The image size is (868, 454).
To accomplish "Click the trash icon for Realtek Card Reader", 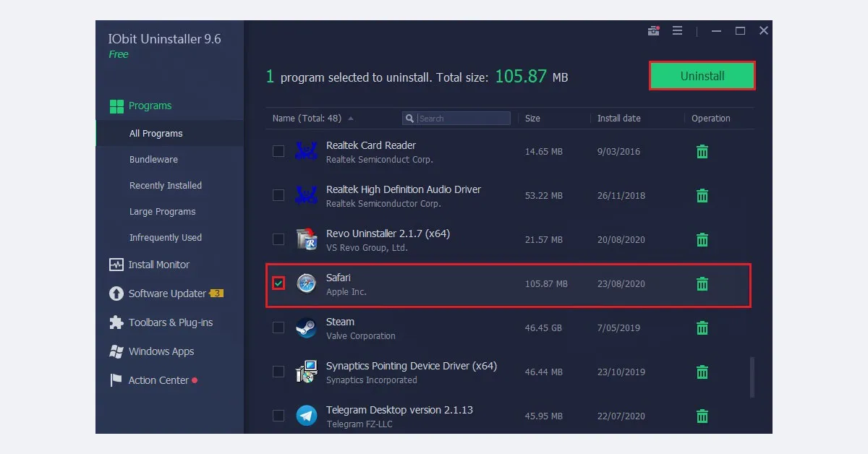I will (x=702, y=152).
